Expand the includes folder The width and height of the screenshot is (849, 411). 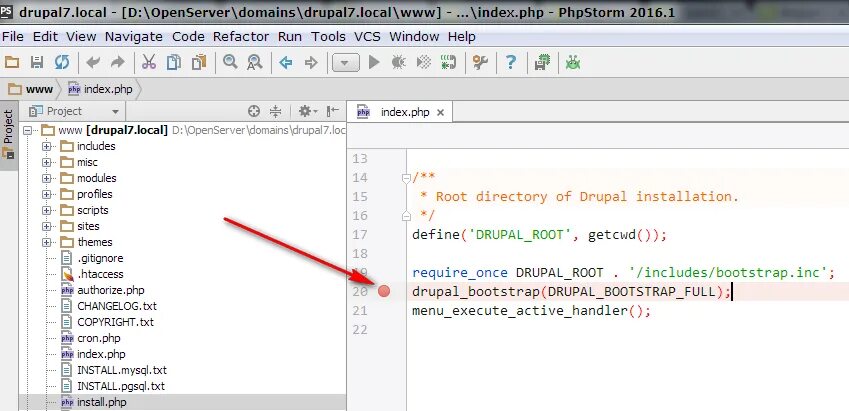(47, 146)
